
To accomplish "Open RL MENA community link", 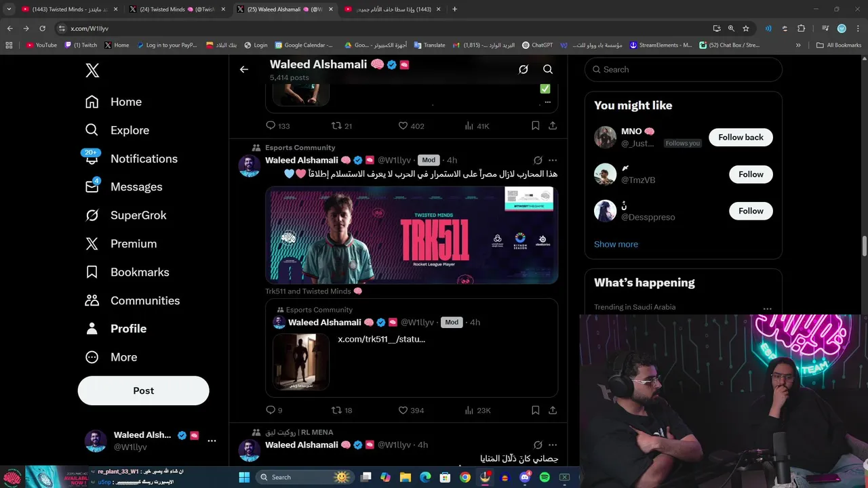I will (x=298, y=432).
